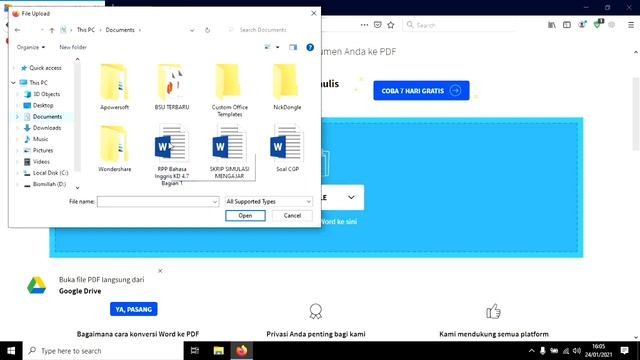The image size is (640, 360).
Task: Select the Soal CGP Word document
Action: [x=287, y=149]
